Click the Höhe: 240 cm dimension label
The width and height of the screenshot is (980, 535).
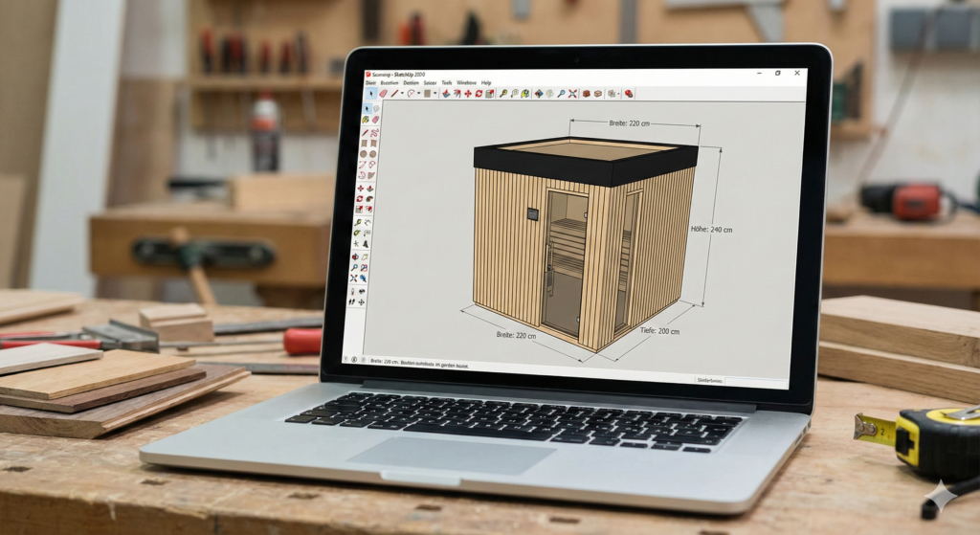(x=711, y=230)
